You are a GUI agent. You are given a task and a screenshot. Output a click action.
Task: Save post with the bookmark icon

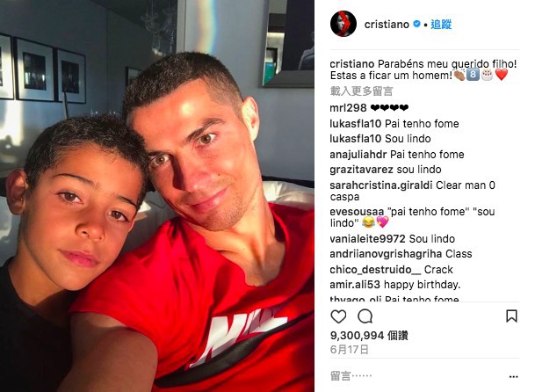tap(511, 316)
